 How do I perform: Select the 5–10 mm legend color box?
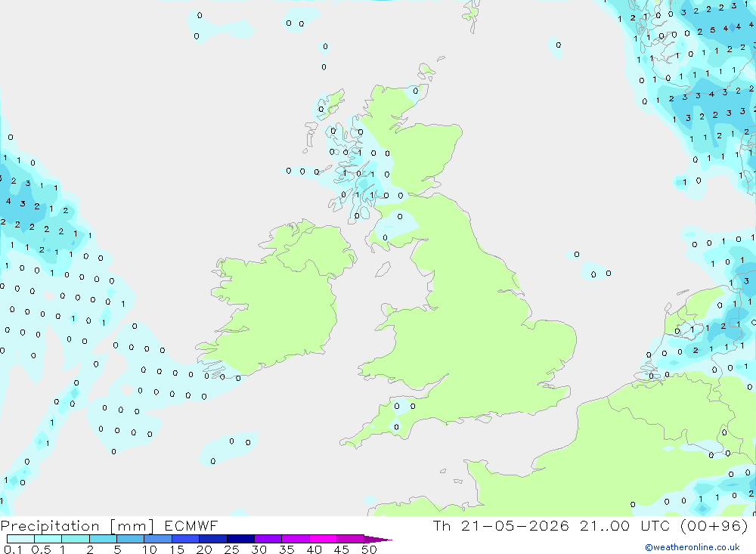click(x=130, y=539)
